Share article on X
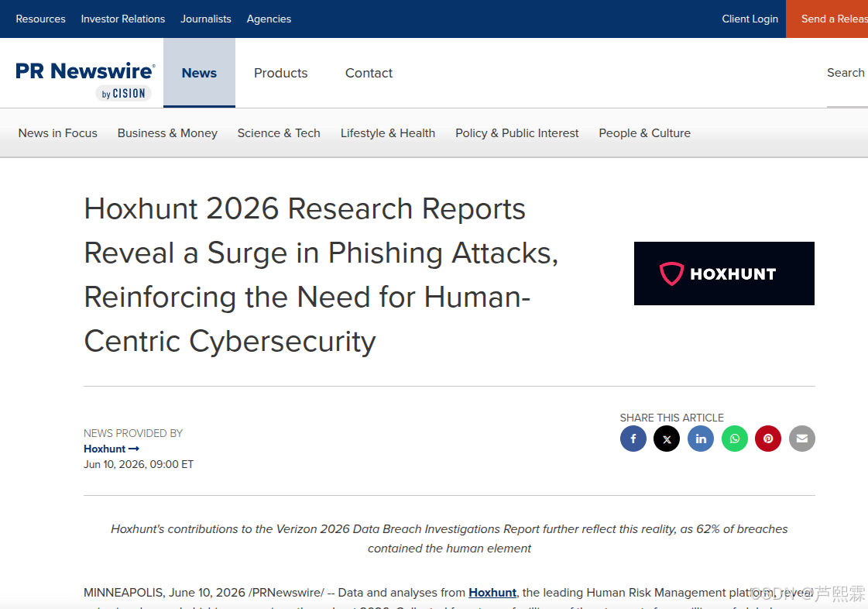868x609 pixels. (x=667, y=439)
